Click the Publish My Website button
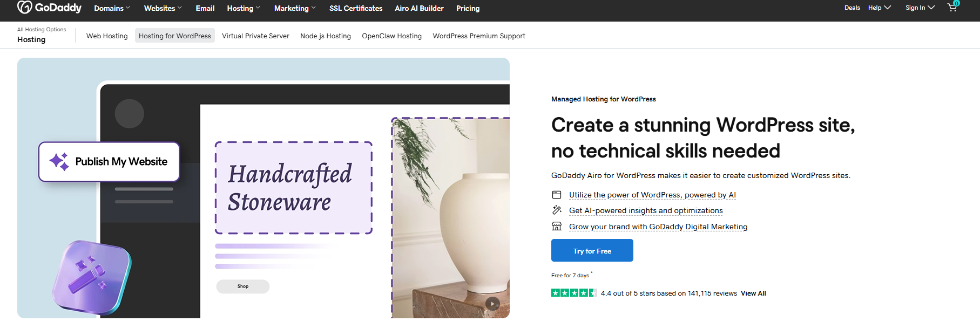This screenshot has height=335, width=980. coord(109,161)
